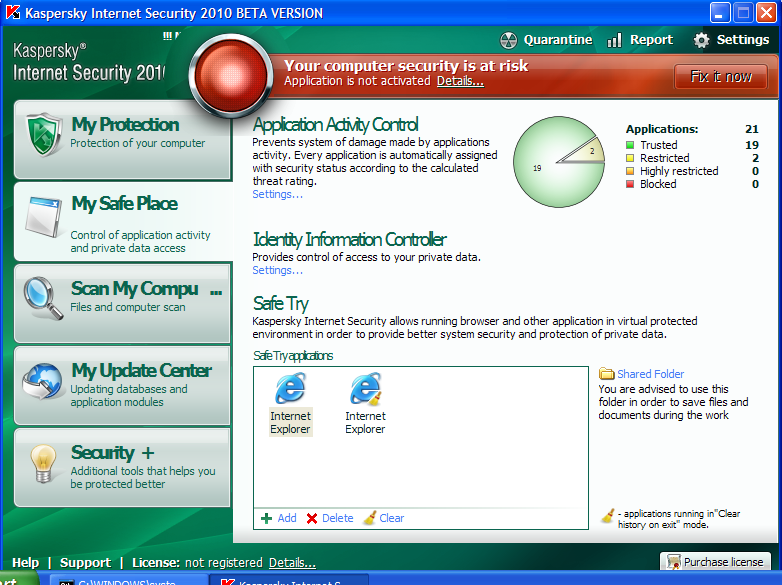Viewport: 782px width, 585px height.
Task: Open the Report bar chart icon
Action: [614, 40]
